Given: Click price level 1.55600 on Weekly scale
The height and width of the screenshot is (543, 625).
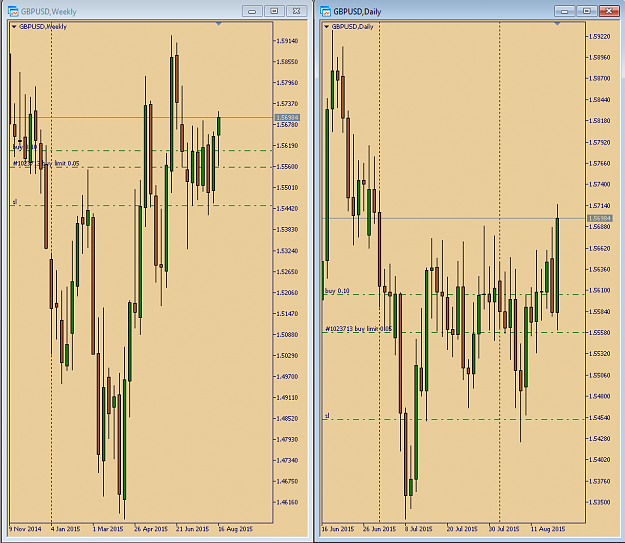Looking at the screenshot, I should [287, 167].
